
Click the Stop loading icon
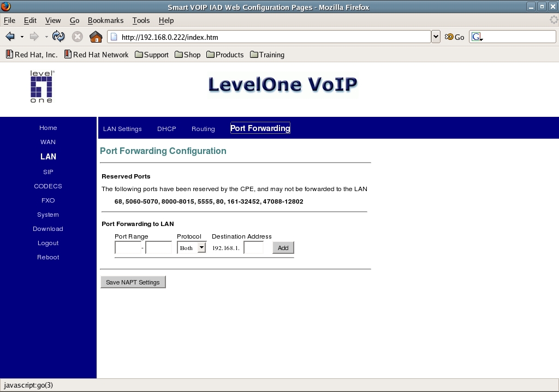(x=78, y=37)
